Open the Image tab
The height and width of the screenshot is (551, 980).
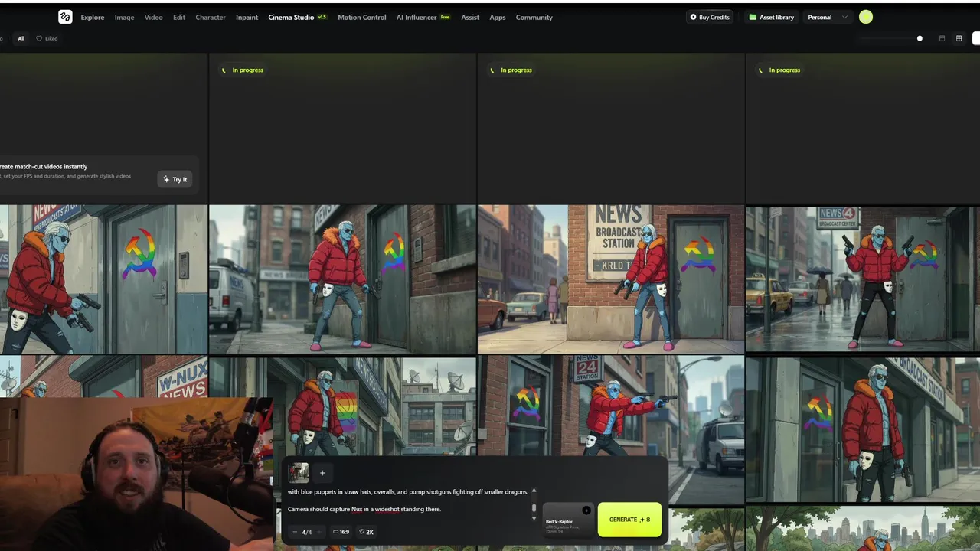[124, 17]
